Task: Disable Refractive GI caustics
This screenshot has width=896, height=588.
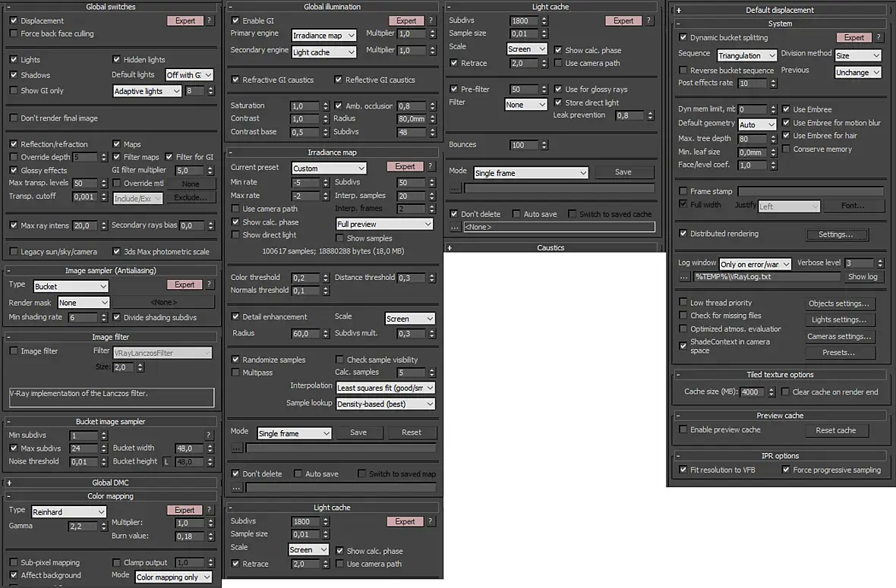Action: [x=235, y=80]
